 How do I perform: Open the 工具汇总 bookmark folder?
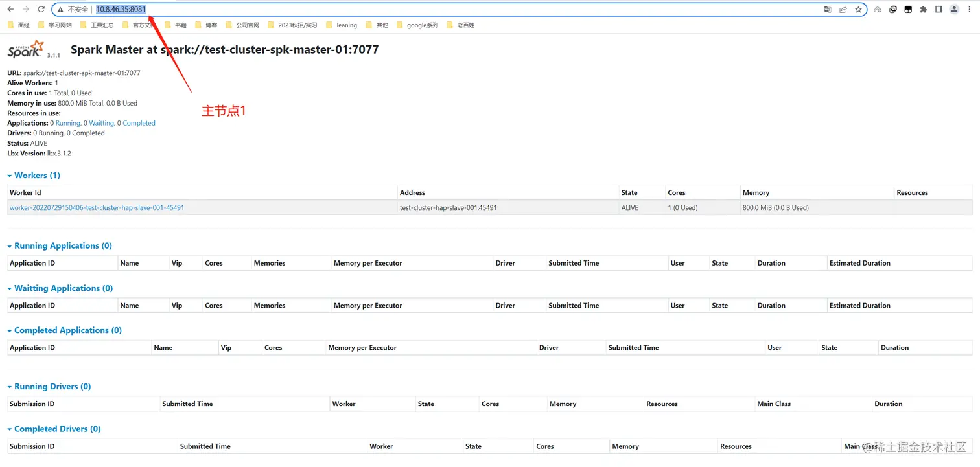pyautogui.click(x=97, y=25)
